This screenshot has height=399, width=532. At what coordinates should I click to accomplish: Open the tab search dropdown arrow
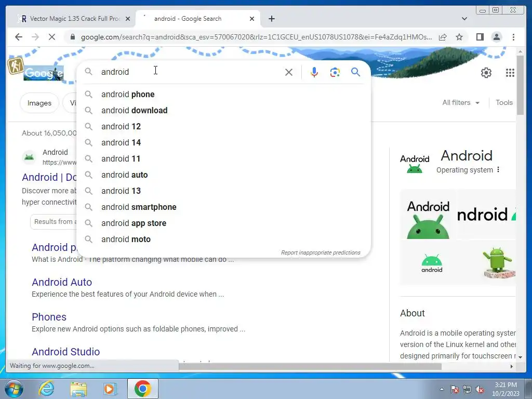point(464,19)
